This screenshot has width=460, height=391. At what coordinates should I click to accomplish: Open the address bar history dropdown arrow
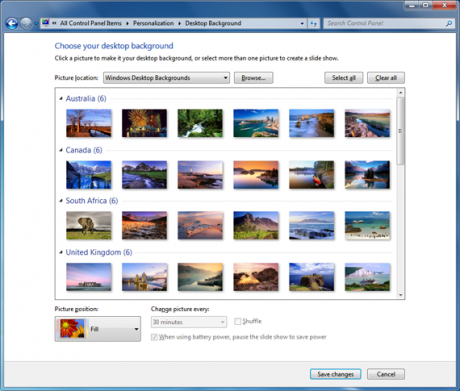302,24
